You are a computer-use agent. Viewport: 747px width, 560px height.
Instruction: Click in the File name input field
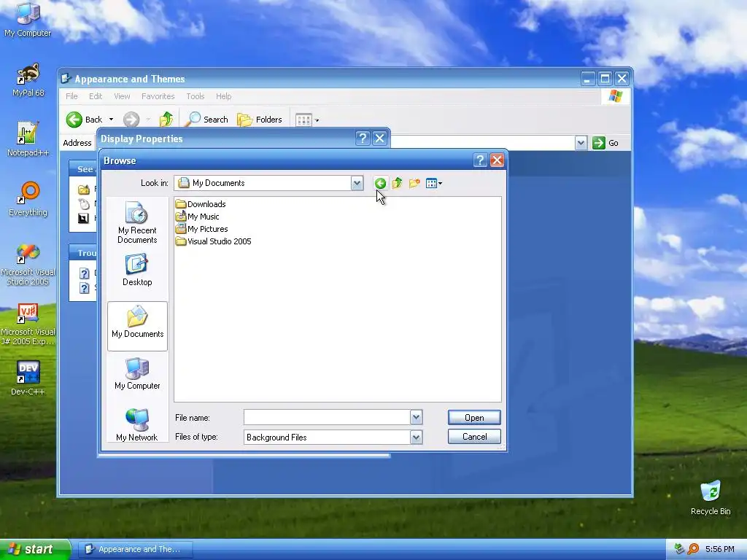pyautogui.click(x=327, y=417)
